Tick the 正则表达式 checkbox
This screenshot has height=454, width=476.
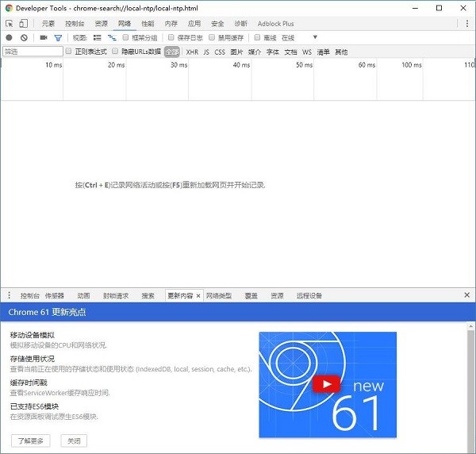tap(68, 51)
